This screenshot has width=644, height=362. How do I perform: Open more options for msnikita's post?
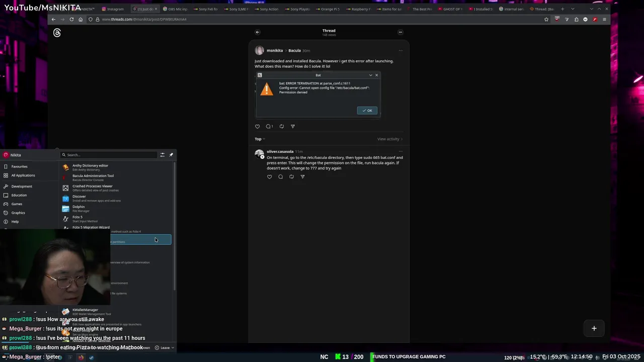click(x=400, y=50)
